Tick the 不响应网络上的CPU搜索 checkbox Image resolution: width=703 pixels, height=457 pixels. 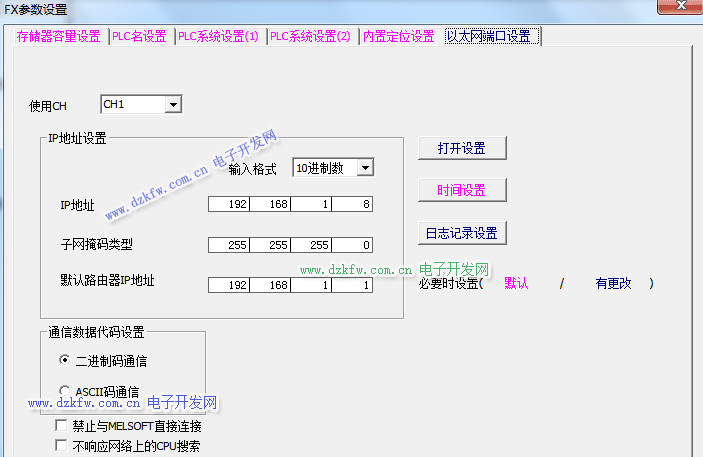[x=62, y=446]
